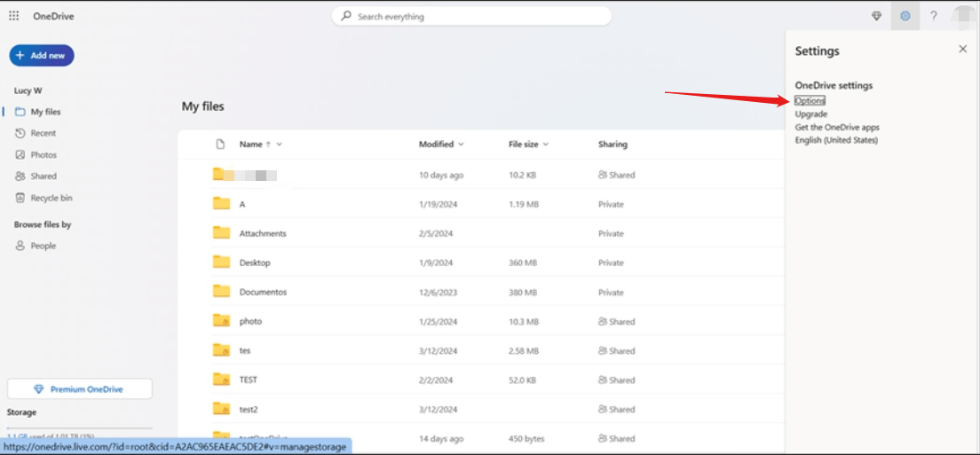The height and width of the screenshot is (455, 980).
Task: Click Private status in Desktop row
Action: point(612,263)
